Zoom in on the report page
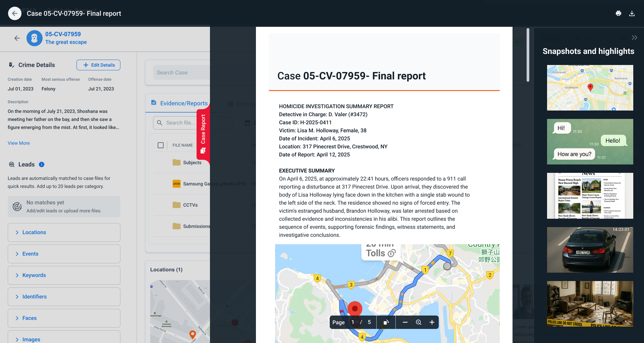Screen dimensions: 644x343 click(x=432, y=322)
